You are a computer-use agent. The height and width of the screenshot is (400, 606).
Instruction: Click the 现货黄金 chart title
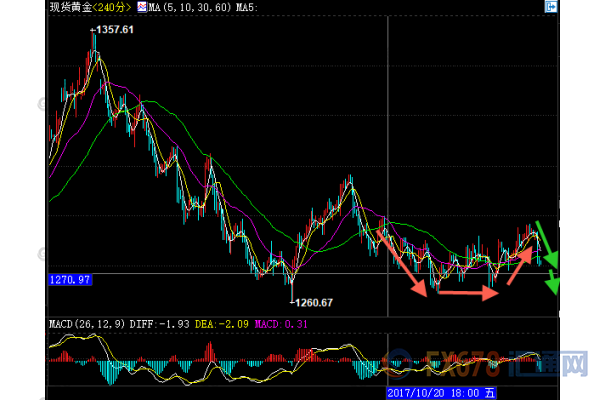coord(71,7)
